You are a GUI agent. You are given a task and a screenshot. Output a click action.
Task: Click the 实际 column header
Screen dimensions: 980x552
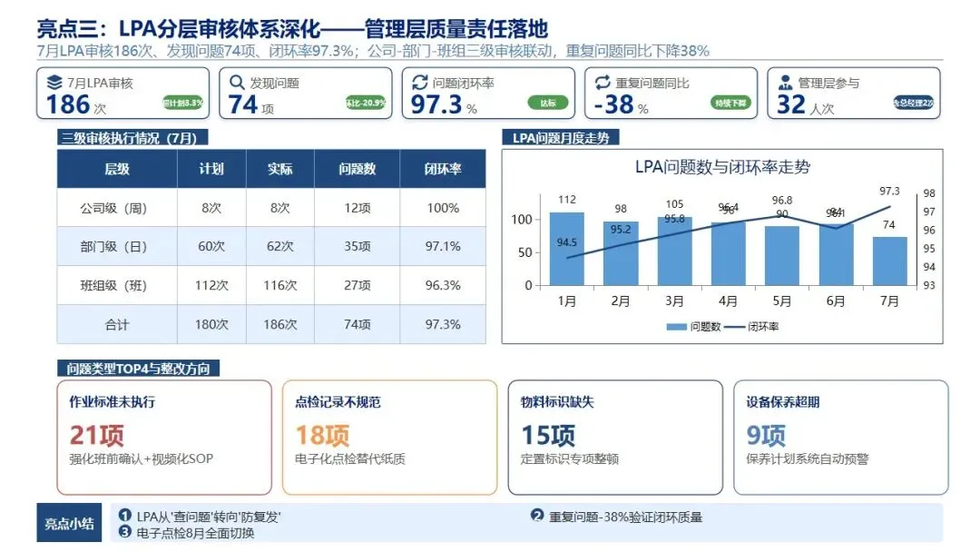[x=280, y=169]
